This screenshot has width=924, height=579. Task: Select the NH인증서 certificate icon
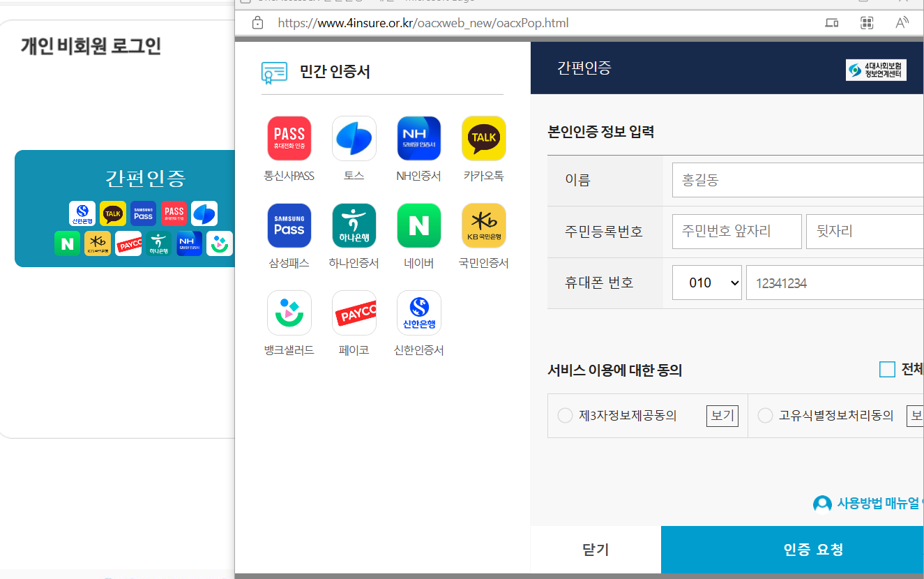point(419,138)
